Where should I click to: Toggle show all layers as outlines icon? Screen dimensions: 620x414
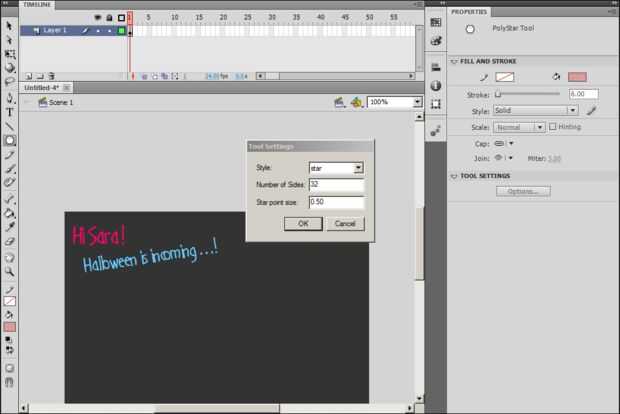pyautogui.click(x=121, y=18)
